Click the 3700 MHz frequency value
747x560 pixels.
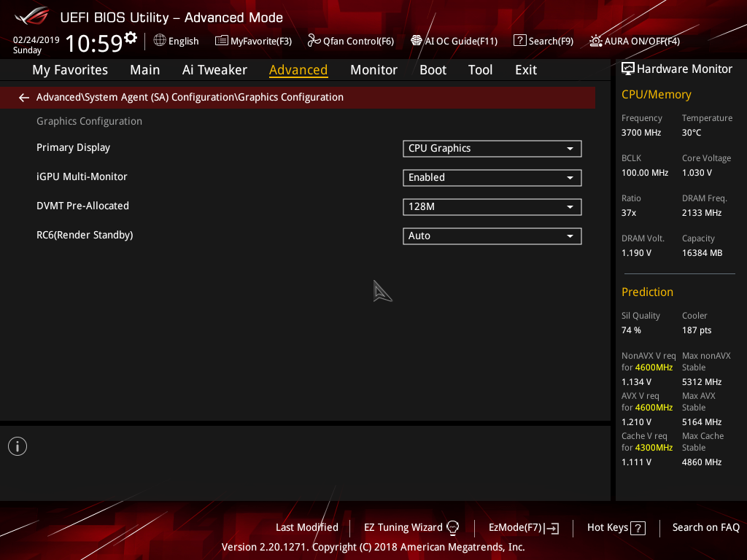click(x=640, y=133)
